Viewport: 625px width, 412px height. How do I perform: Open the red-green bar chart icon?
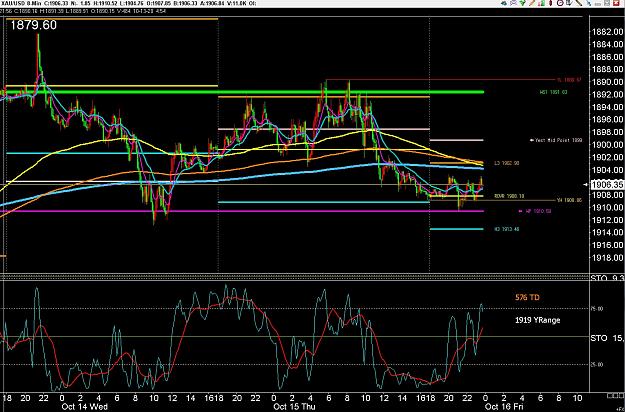(541, 3)
